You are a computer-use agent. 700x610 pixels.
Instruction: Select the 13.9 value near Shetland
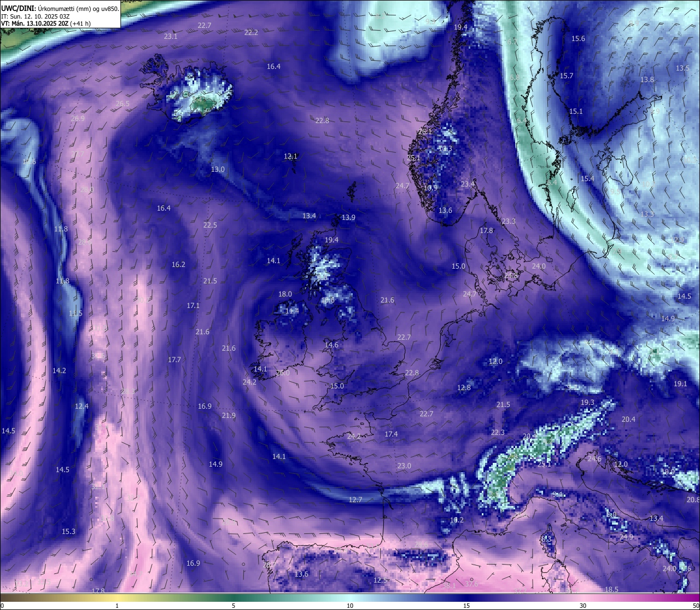coord(348,217)
